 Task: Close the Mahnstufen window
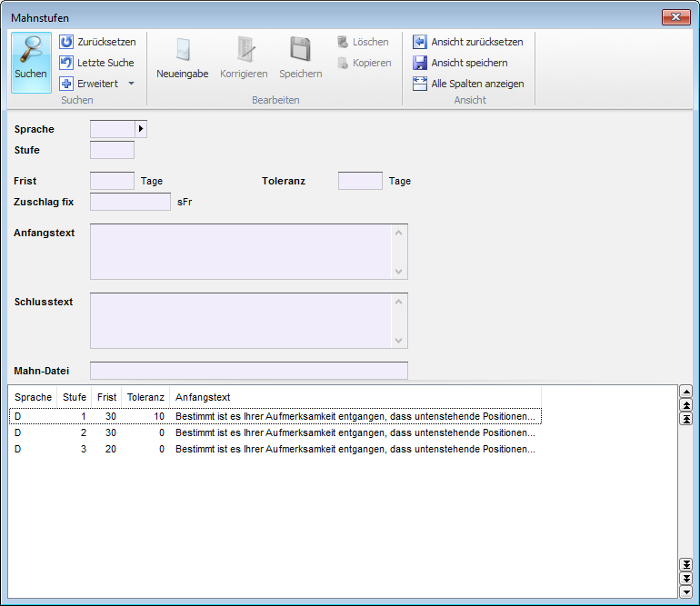(x=675, y=17)
